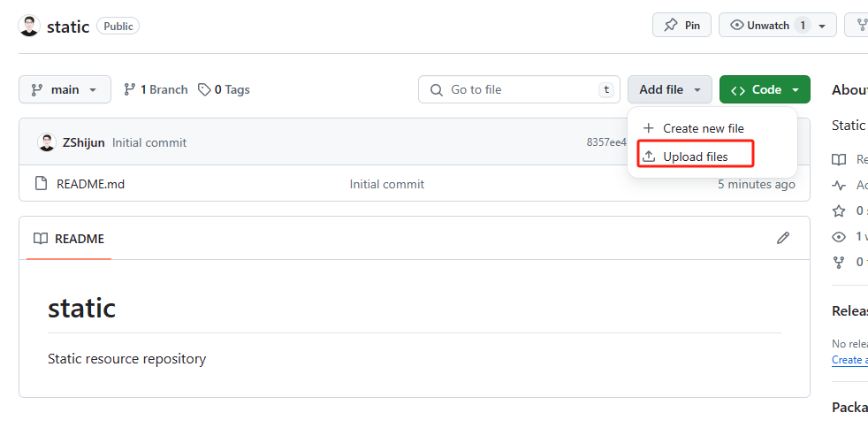This screenshot has width=868, height=428.
Task: Click the eye icon on the Unwatch button
Action: [737, 26]
